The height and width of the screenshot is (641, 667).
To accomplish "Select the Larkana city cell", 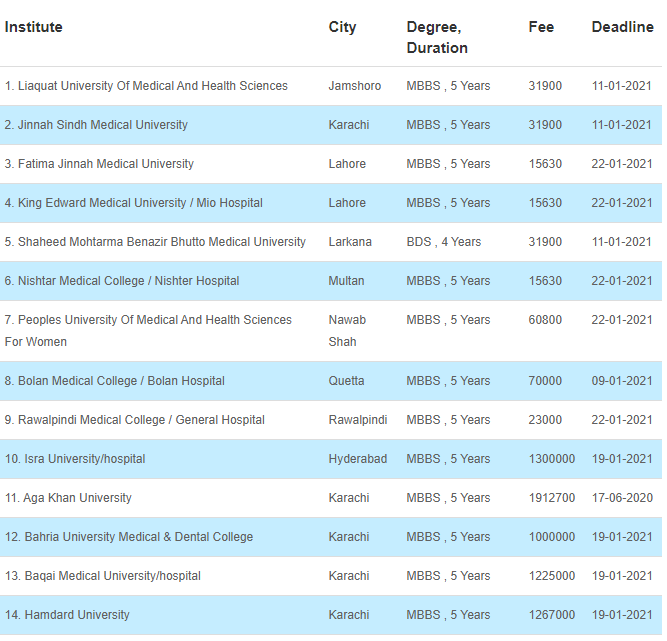I will pyautogui.click(x=350, y=242).
